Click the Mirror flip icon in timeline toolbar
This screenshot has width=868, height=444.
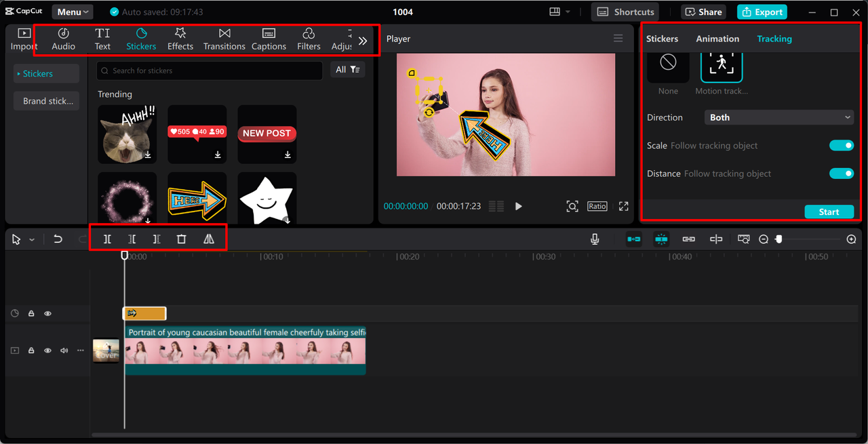(209, 239)
